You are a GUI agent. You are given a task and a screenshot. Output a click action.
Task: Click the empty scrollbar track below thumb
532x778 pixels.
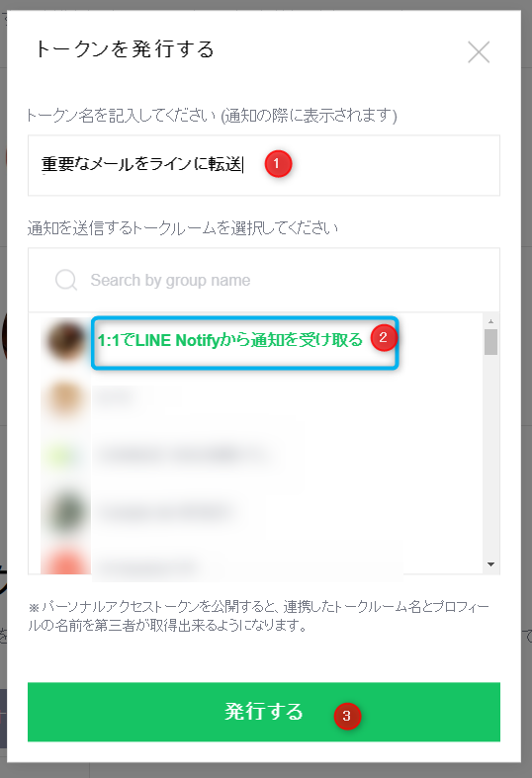tap(490, 457)
